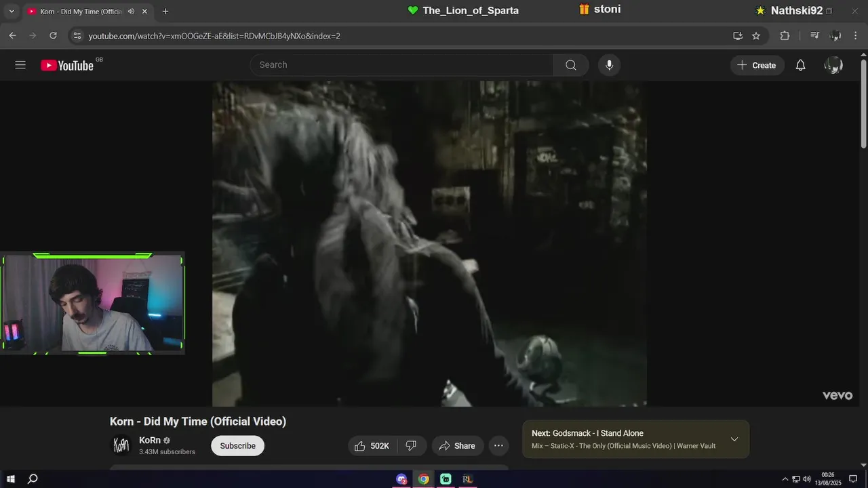This screenshot has width=868, height=488.
Task: Share the Korn video
Action: tap(458, 446)
